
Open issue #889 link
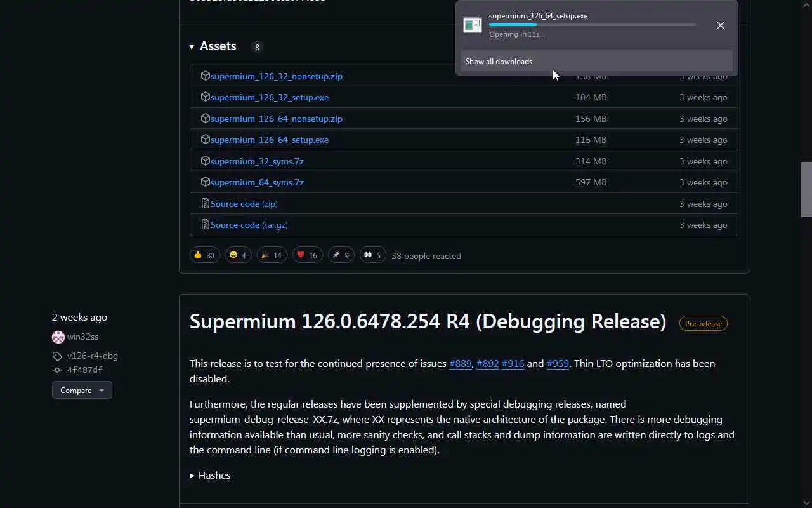point(461,363)
